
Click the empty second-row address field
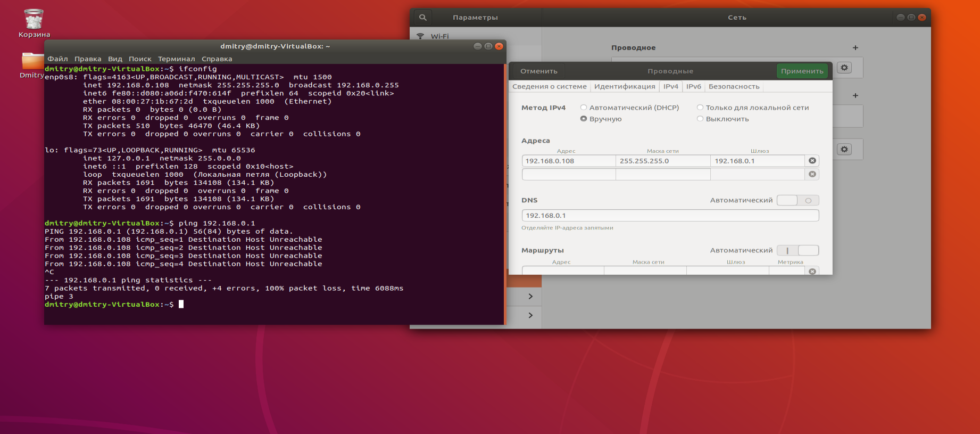pos(569,174)
